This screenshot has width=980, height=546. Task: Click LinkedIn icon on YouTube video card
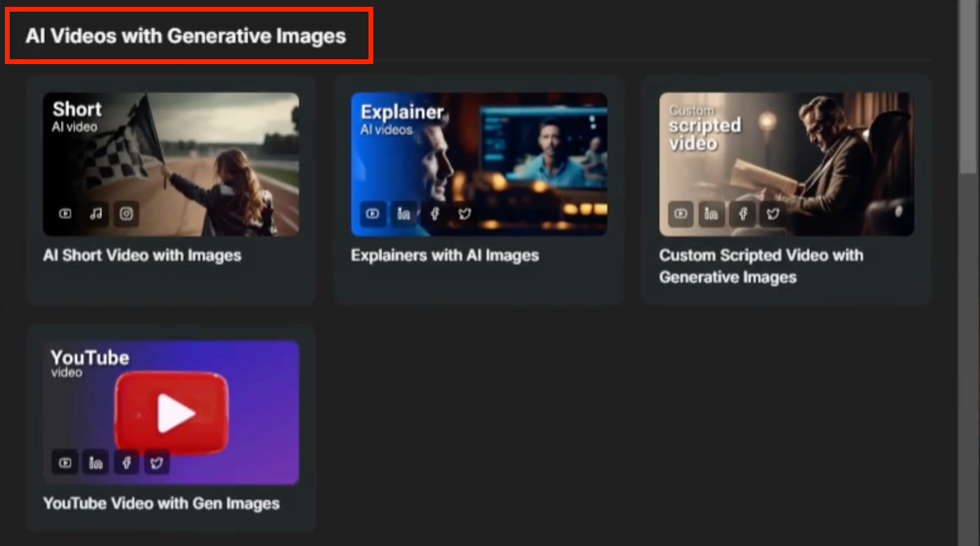click(95, 462)
